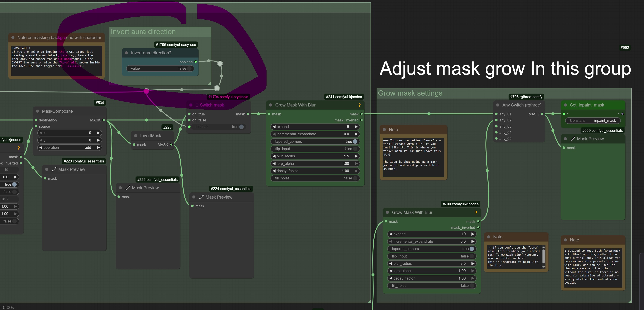
Task: Switch MaskComposite operation to the next option
Action: 99,148
